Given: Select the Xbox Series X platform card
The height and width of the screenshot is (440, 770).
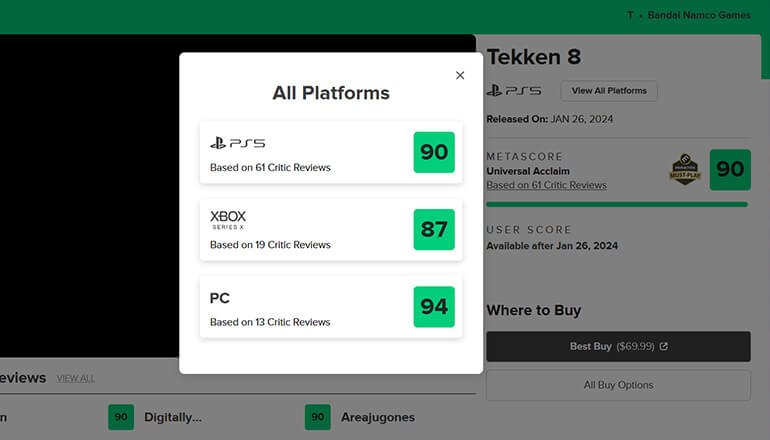Looking at the screenshot, I should tap(331, 229).
